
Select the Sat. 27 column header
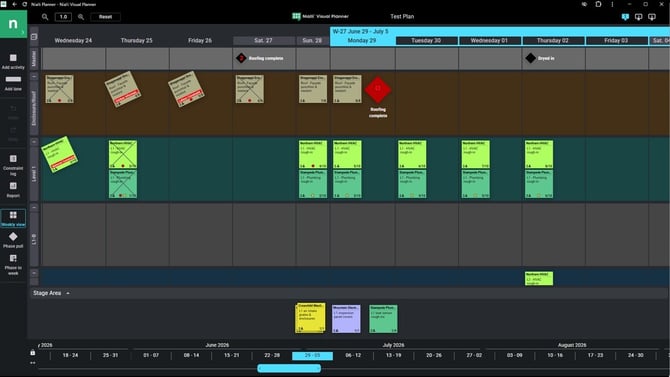point(263,41)
